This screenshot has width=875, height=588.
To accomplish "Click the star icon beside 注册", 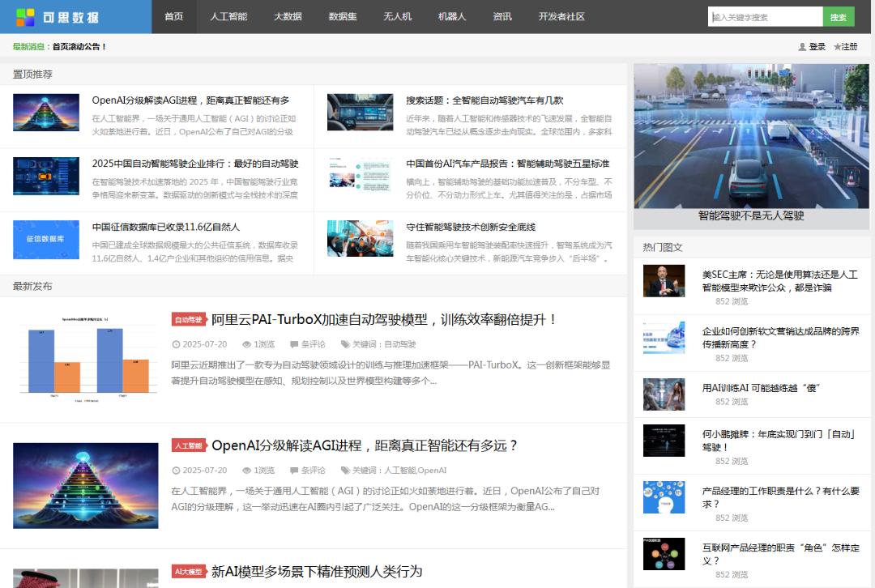I will tap(837, 47).
